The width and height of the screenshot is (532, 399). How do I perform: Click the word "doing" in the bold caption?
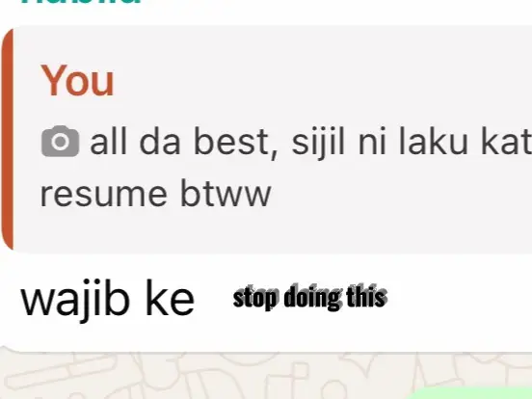coord(307,297)
